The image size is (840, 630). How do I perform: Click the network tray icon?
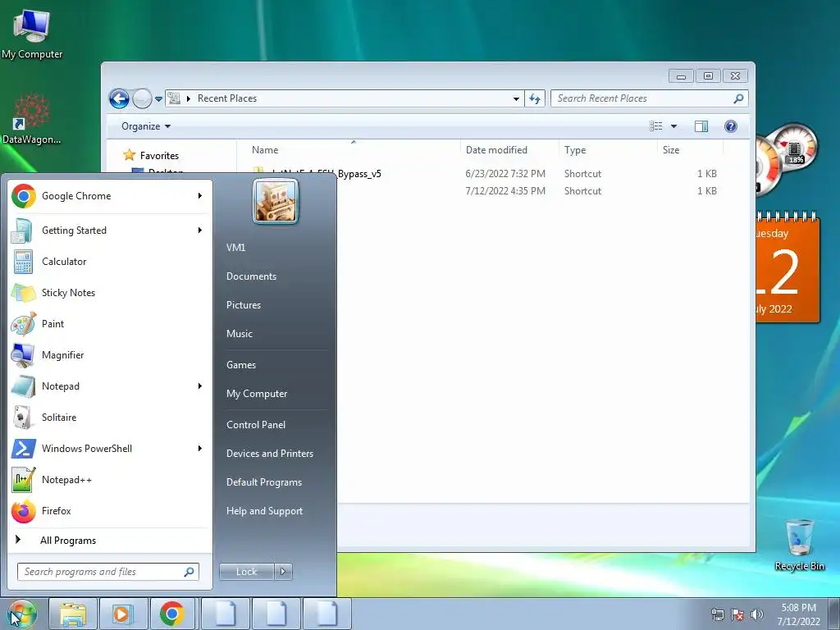pos(717,614)
